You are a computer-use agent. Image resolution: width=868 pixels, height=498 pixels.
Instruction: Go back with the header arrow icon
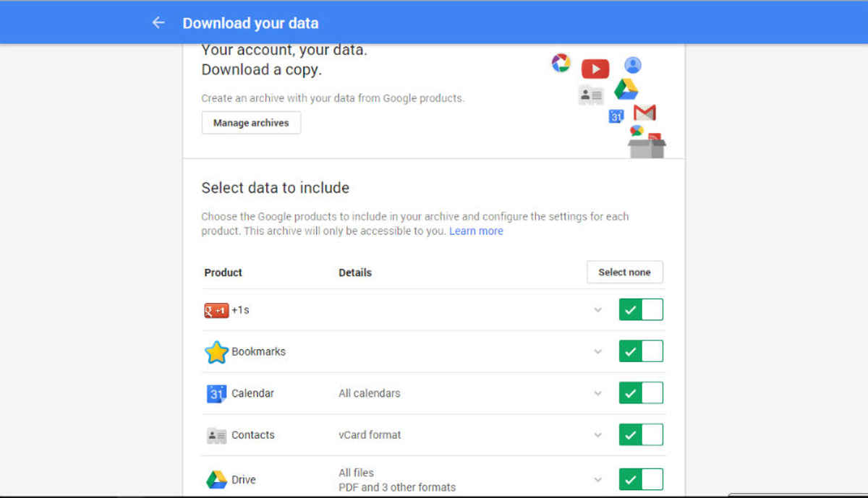tap(158, 22)
